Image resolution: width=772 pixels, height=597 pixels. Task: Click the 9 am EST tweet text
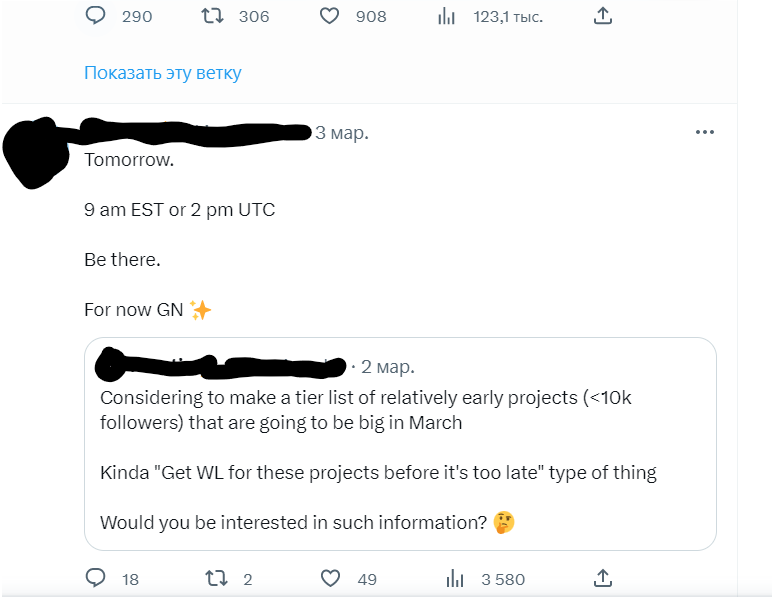(x=180, y=210)
